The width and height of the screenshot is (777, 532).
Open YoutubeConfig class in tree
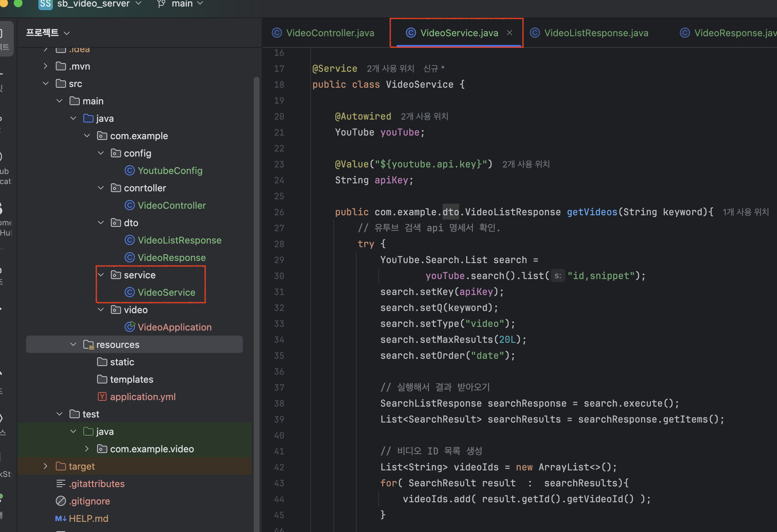(170, 171)
